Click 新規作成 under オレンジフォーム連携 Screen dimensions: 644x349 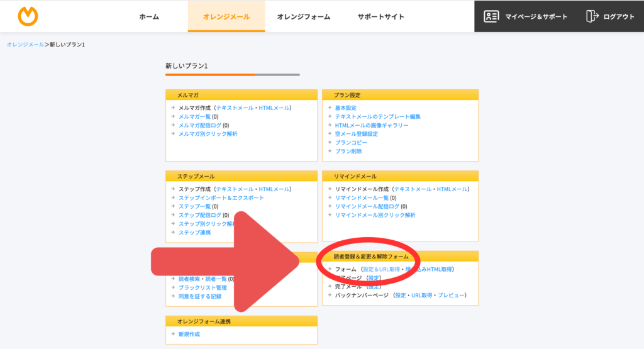click(x=189, y=334)
